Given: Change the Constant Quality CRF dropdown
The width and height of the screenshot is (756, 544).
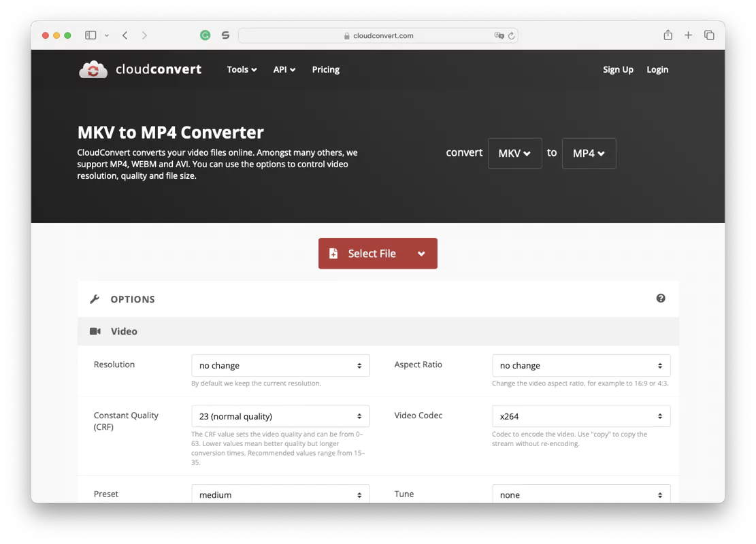Looking at the screenshot, I should pyautogui.click(x=280, y=416).
